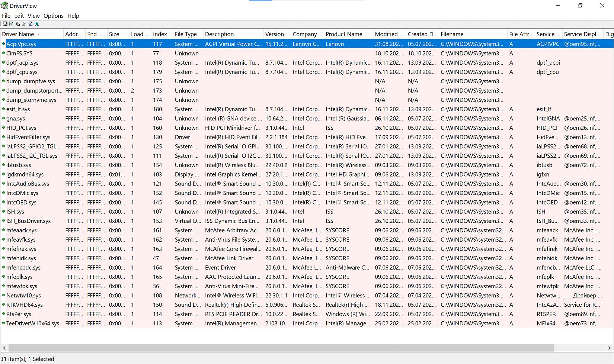
Task: Click the 'IntelGNA' service cell
Action: tap(548, 118)
